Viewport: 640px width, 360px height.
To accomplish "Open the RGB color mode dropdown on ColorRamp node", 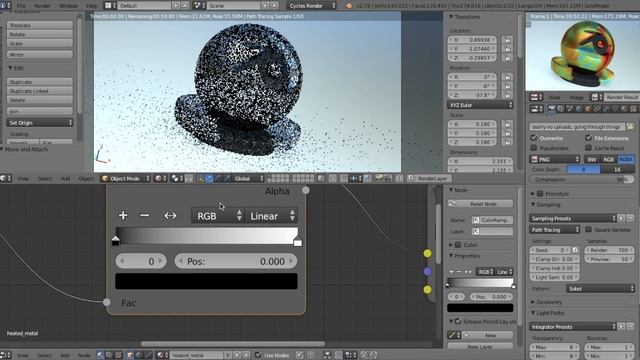I will click(x=218, y=216).
